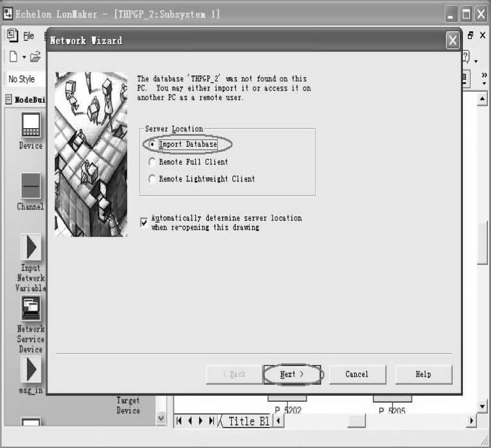Screen dimensions: 491x448
Task: Close the Network Wizard dialog
Action: [x=453, y=40]
